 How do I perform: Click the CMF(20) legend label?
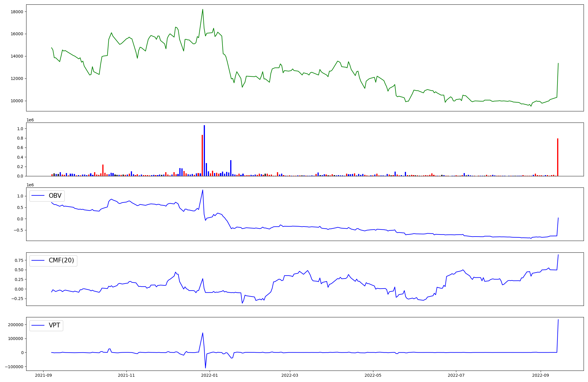click(x=61, y=260)
